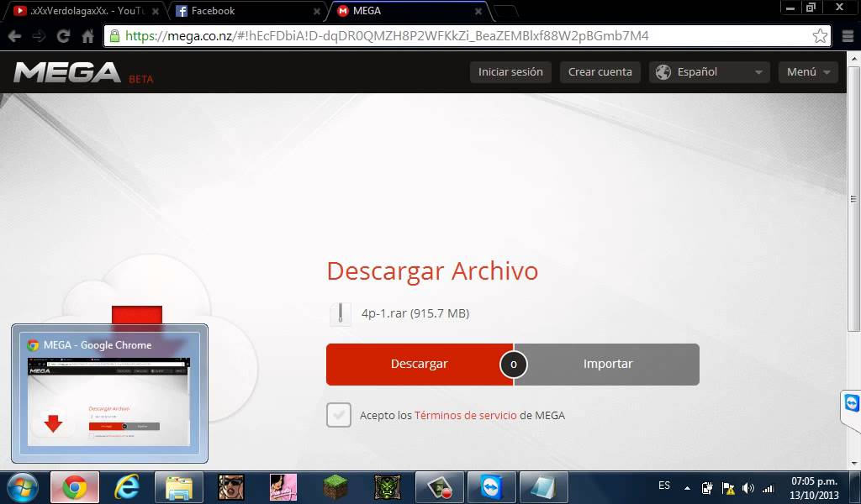Viewport: 861px width, 504px height.
Task: Open TeamViewer from the taskbar
Action: pos(490,487)
